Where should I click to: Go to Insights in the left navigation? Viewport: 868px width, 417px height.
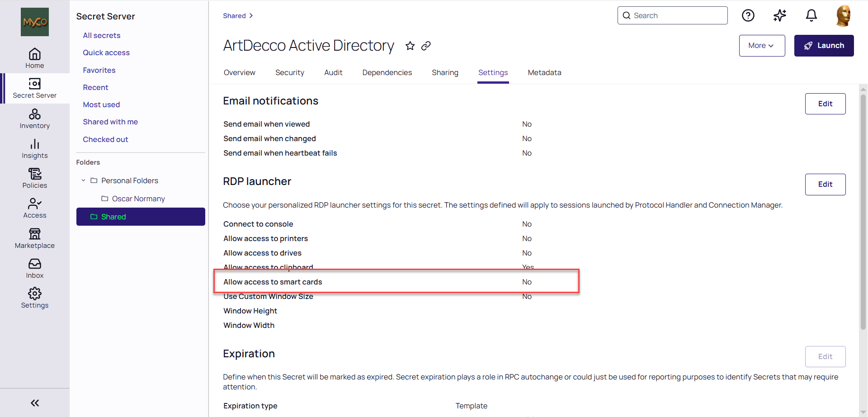pos(35,149)
